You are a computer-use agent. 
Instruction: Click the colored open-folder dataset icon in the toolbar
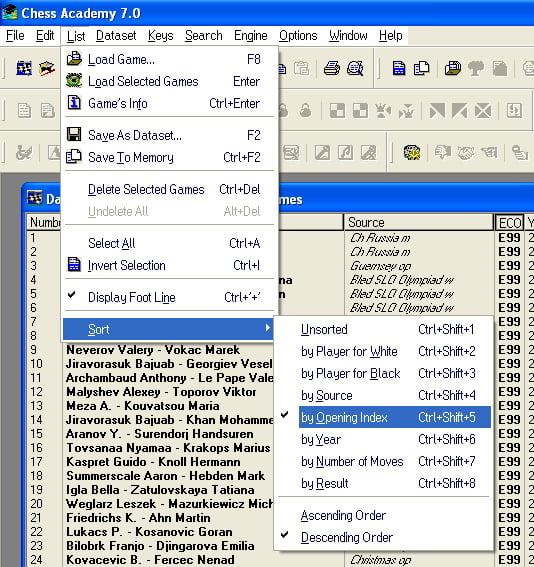pos(453,68)
